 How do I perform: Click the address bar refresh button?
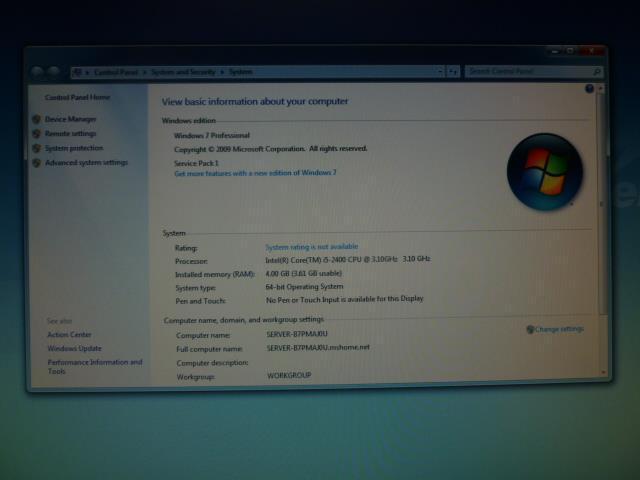click(x=453, y=72)
